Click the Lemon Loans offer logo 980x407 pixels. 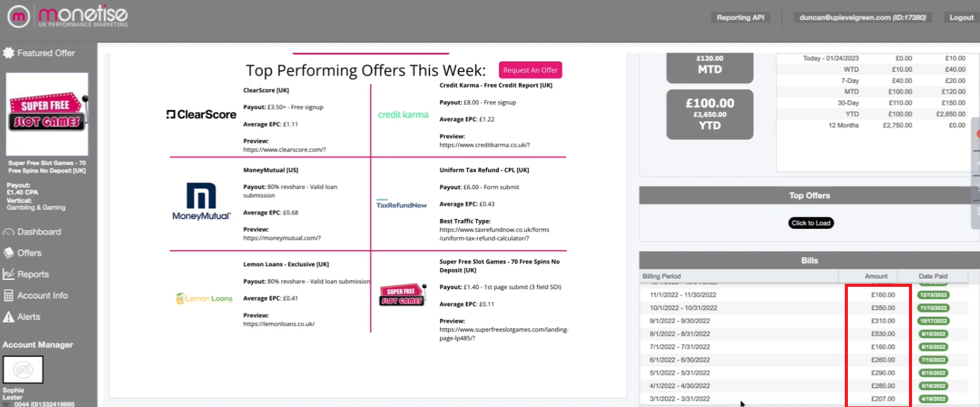204,299
